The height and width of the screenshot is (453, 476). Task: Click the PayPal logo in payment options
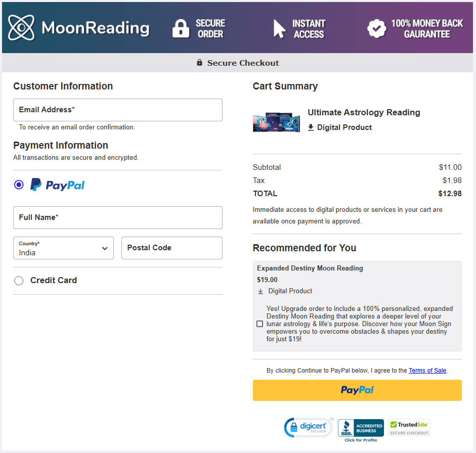[57, 185]
